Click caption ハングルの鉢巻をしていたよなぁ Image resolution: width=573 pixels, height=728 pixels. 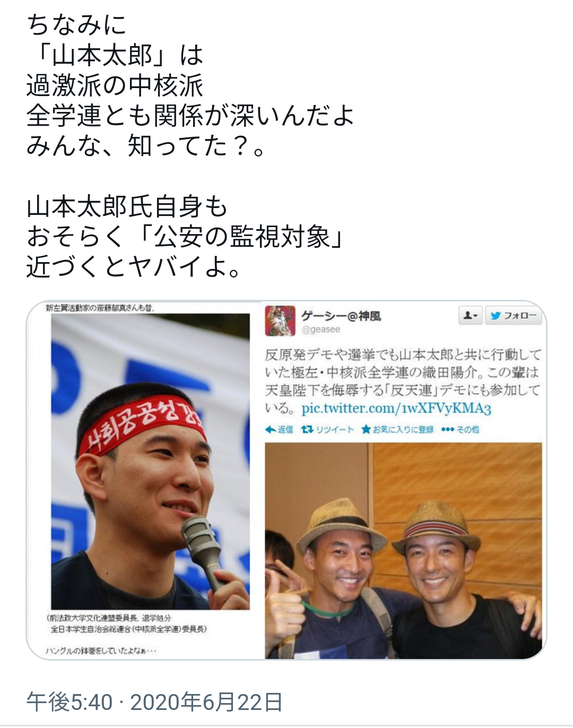click(101, 651)
